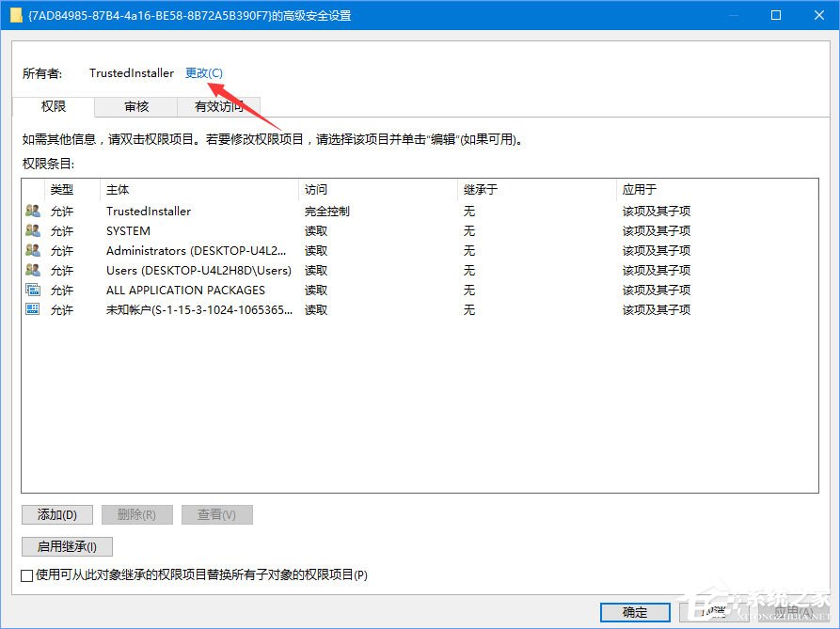The height and width of the screenshot is (629, 840).
Task: Click the 类型 column header to sort
Action: (61, 189)
